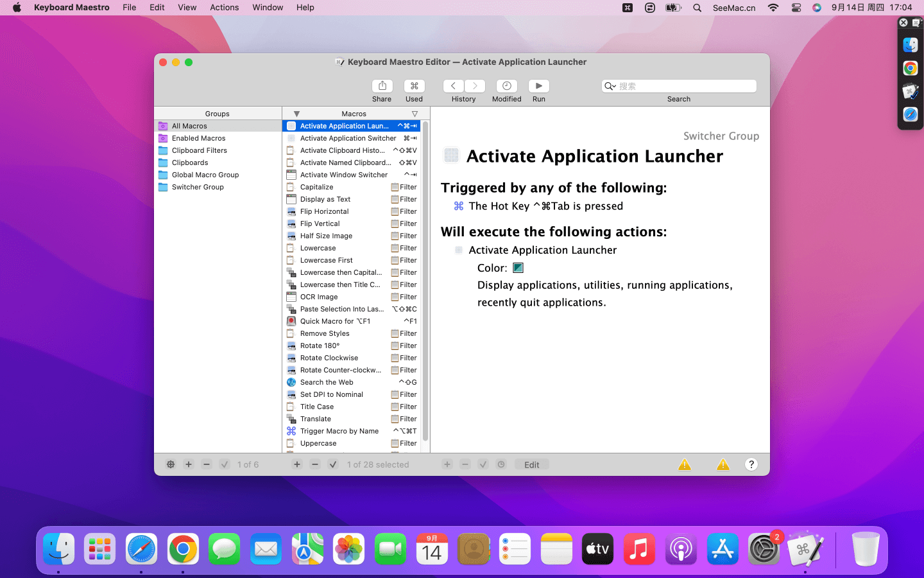Image resolution: width=924 pixels, height=578 pixels.
Task: Select Search the Web macro
Action: (352, 382)
